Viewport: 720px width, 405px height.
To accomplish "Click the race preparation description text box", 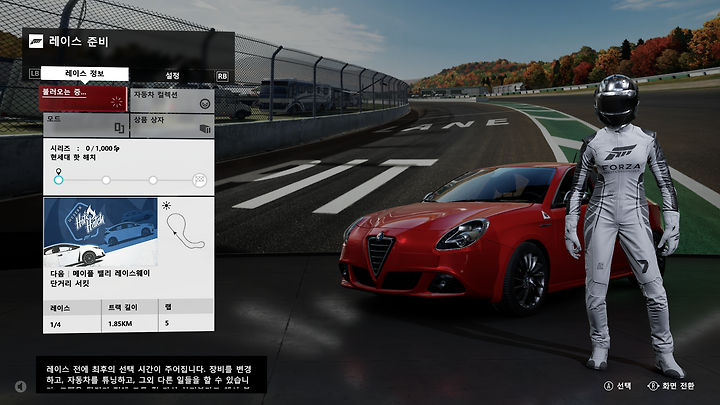I will 151,375.
